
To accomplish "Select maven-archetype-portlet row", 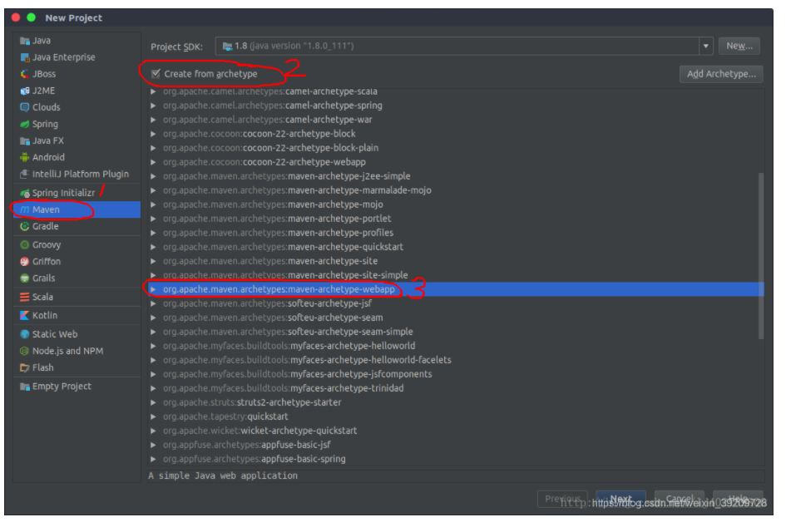I will tap(456, 219).
